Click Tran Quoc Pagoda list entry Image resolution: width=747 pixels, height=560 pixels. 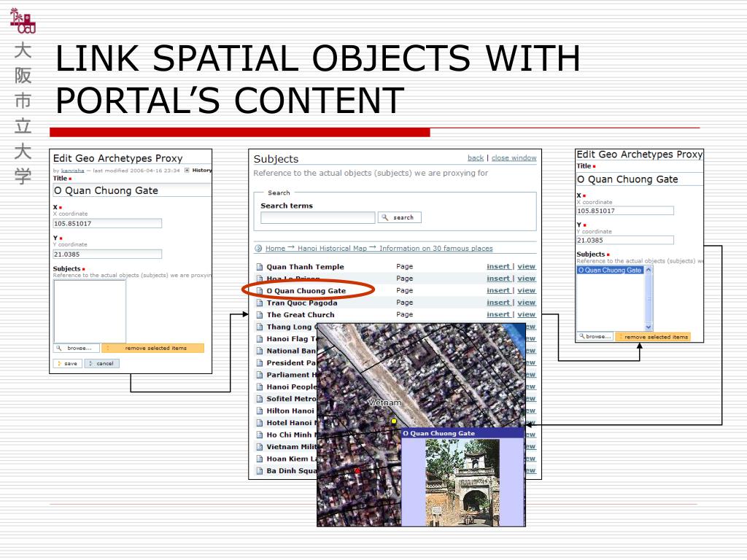pos(301,303)
